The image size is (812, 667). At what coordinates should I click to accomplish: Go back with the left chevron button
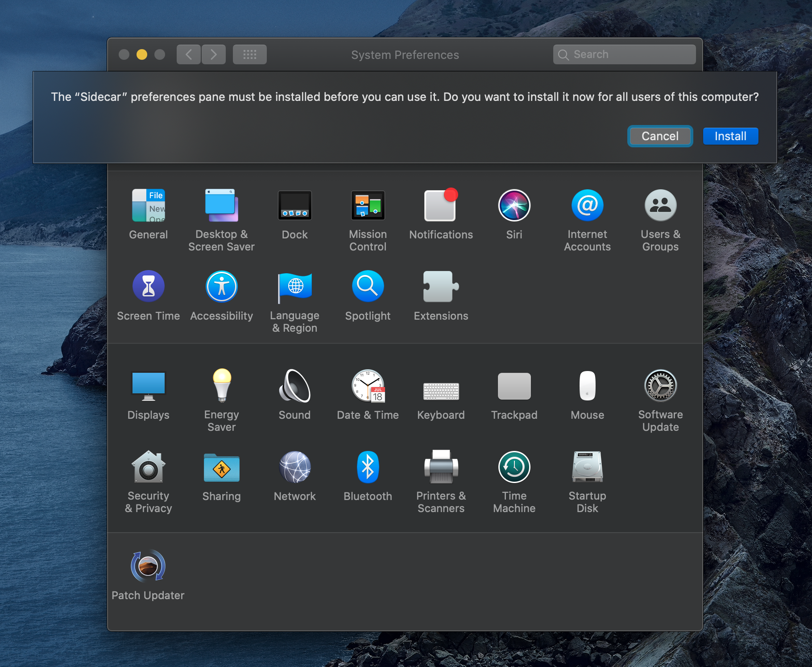pyautogui.click(x=189, y=54)
